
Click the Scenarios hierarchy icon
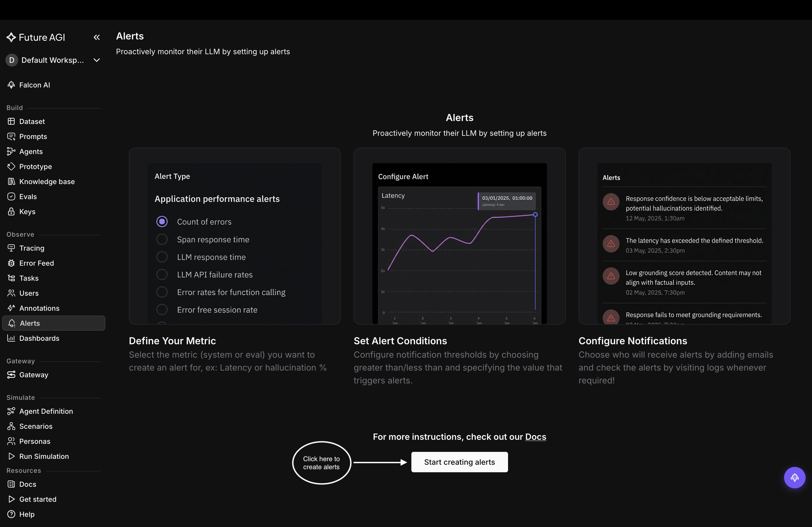tap(11, 426)
